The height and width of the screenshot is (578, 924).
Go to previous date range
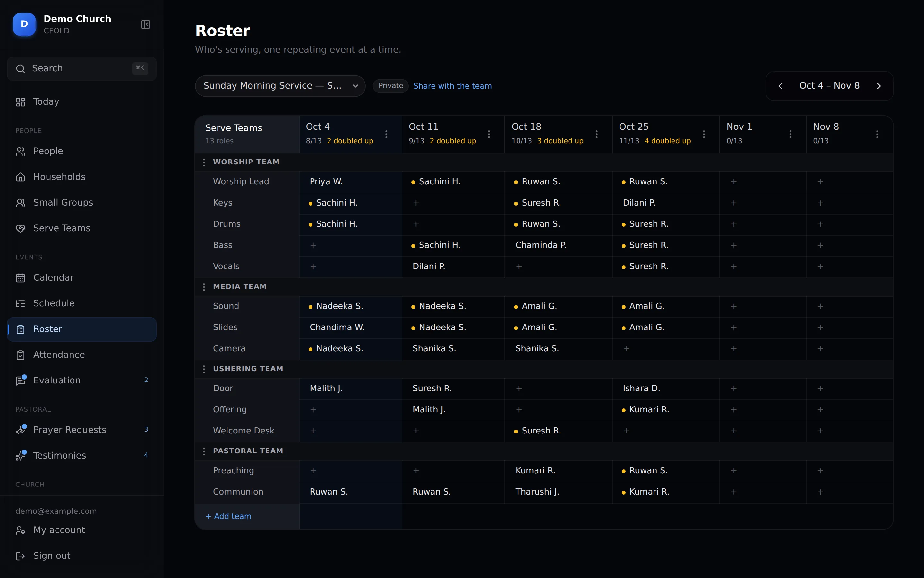tap(781, 86)
